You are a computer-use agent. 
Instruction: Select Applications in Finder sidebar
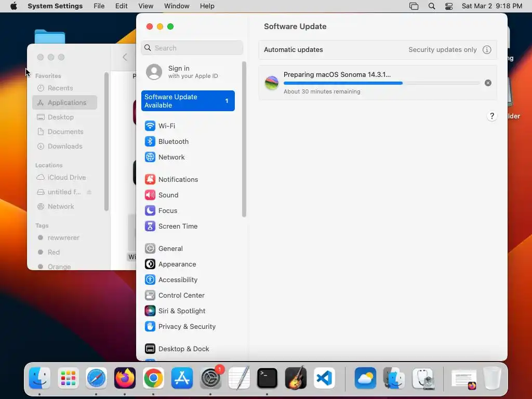coord(64,102)
